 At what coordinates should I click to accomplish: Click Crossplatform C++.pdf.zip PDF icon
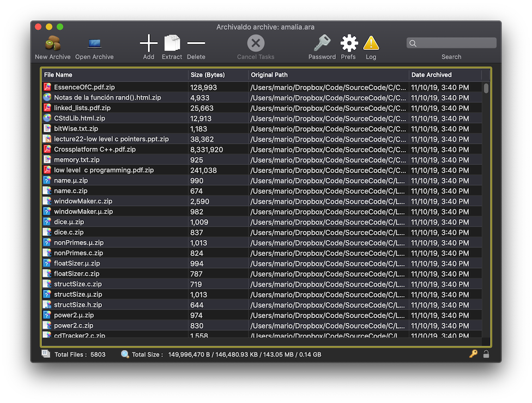(x=47, y=149)
